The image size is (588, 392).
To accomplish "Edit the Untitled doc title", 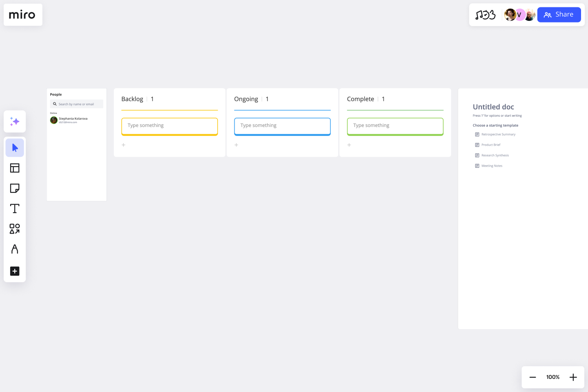I will 493,107.
